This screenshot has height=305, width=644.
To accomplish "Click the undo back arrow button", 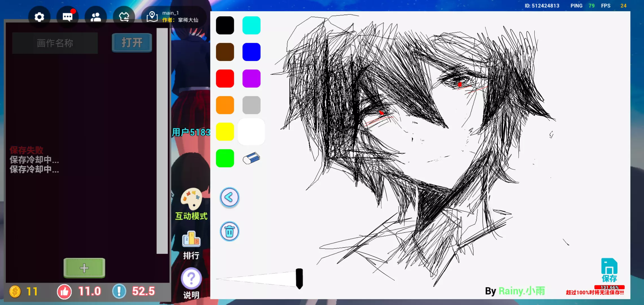I will click(x=229, y=197).
